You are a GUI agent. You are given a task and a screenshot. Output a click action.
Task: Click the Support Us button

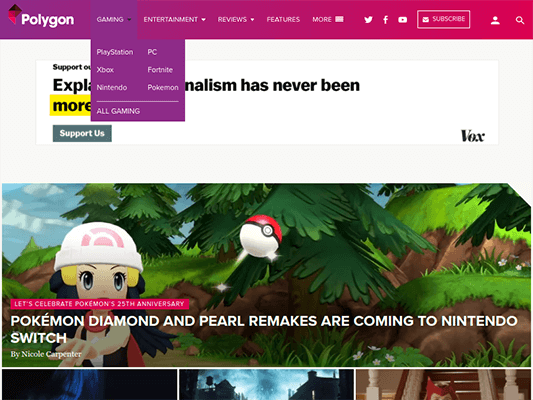tap(82, 133)
